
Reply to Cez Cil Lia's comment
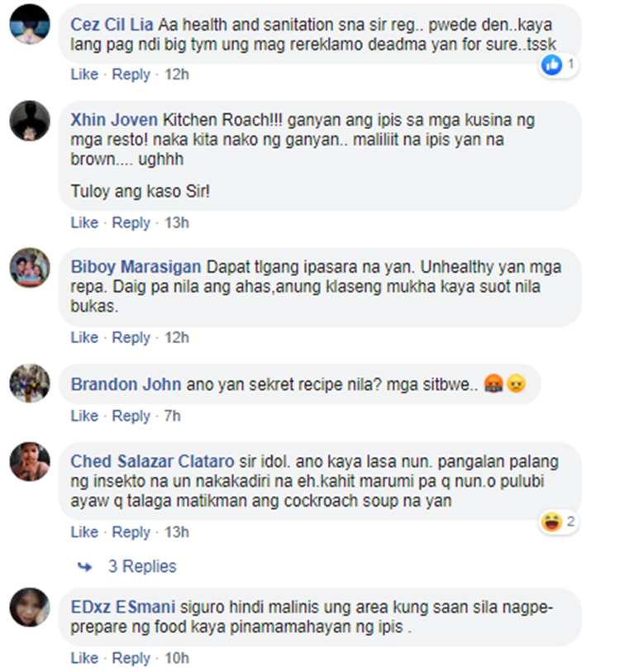coord(131,74)
